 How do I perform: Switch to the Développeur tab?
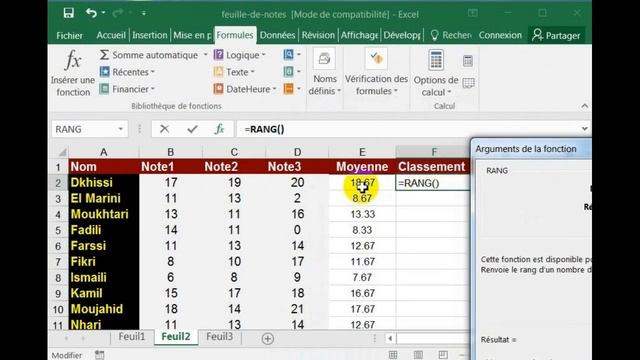(402, 36)
